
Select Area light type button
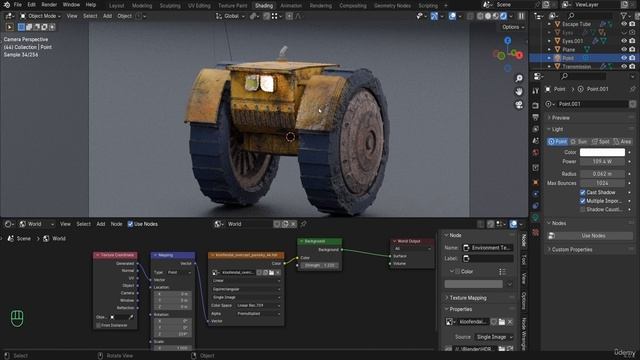coord(622,142)
